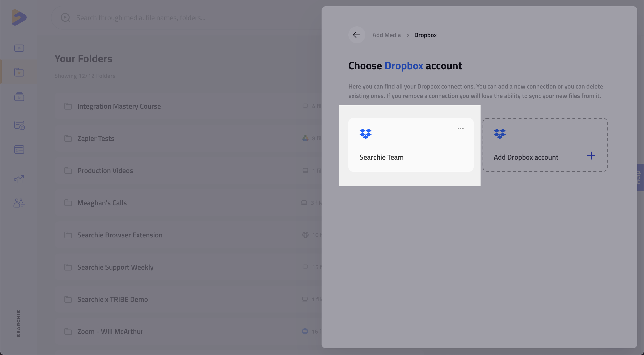644x355 pixels.
Task: Click folder icon beside Meaghan's Calls
Action: click(68, 203)
